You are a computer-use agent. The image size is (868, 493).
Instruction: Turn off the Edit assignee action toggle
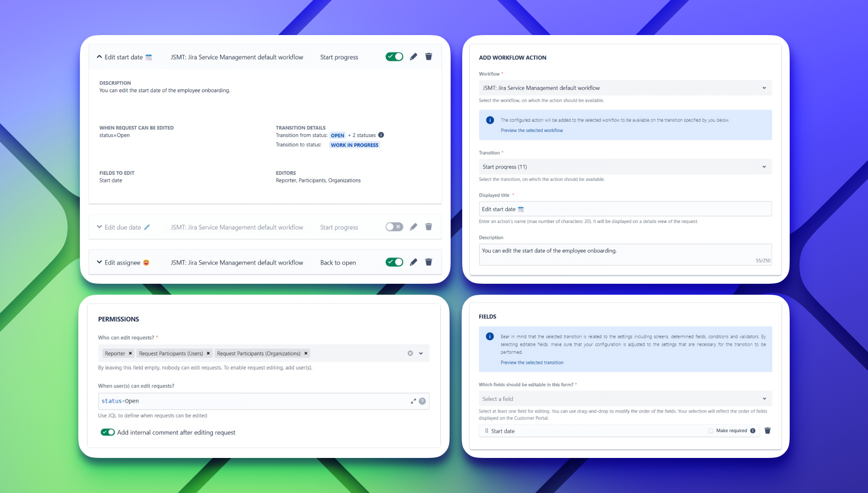click(394, 262)
